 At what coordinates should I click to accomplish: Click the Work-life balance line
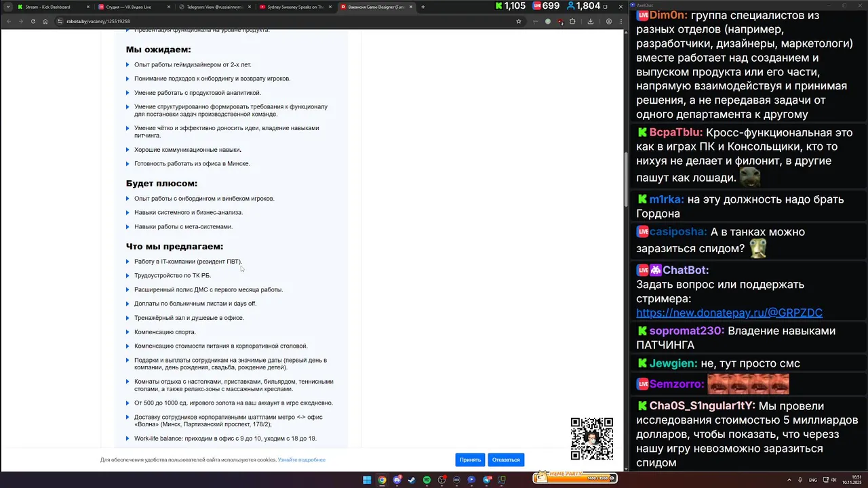[x=225, y=439]
